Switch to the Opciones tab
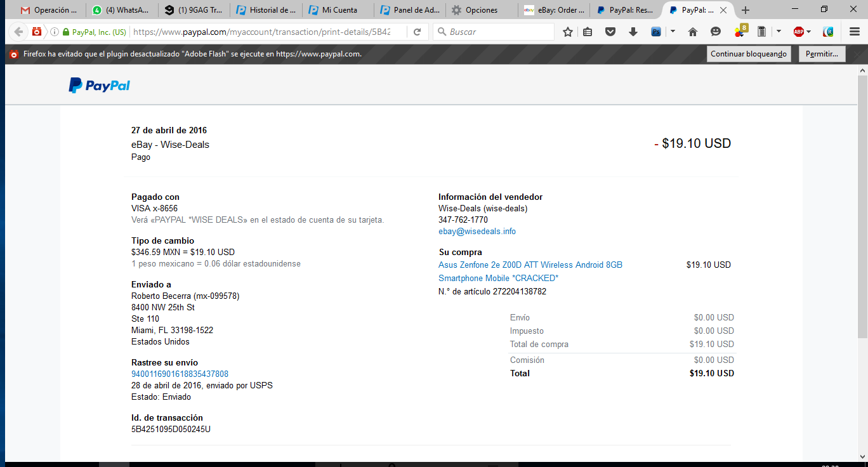 tap(481, 10)
